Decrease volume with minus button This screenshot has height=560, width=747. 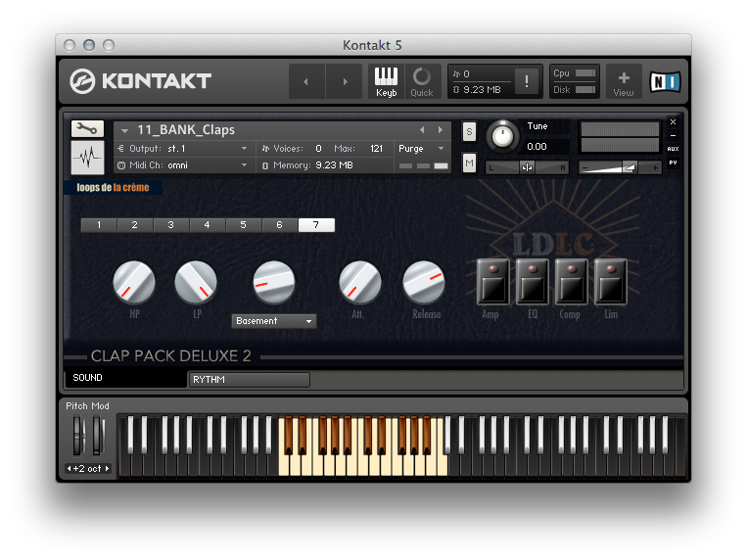coord(585,167)
